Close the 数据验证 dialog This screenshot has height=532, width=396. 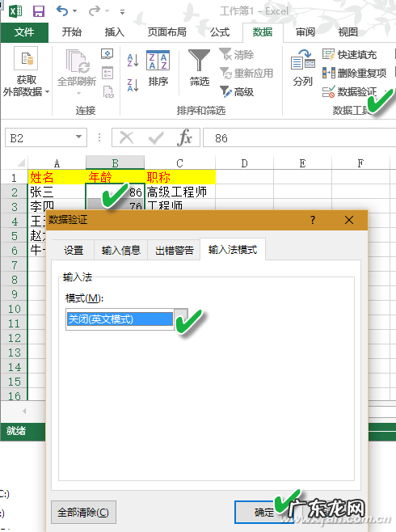(349, 220)
